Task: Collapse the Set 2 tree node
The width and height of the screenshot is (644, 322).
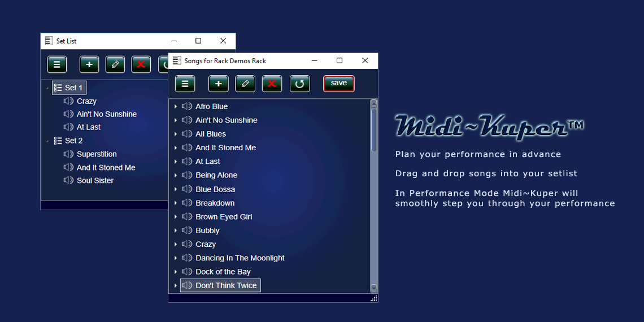Action: click(x=47, y=141)
